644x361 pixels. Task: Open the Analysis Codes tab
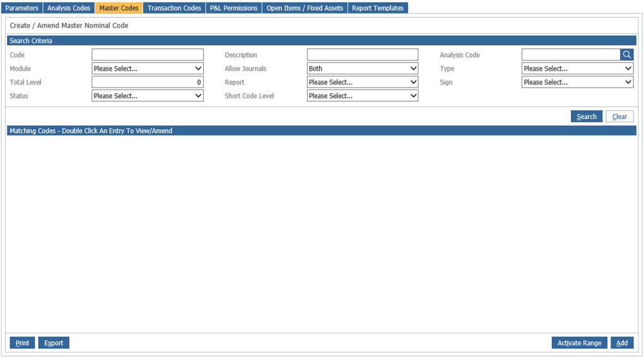69,8
